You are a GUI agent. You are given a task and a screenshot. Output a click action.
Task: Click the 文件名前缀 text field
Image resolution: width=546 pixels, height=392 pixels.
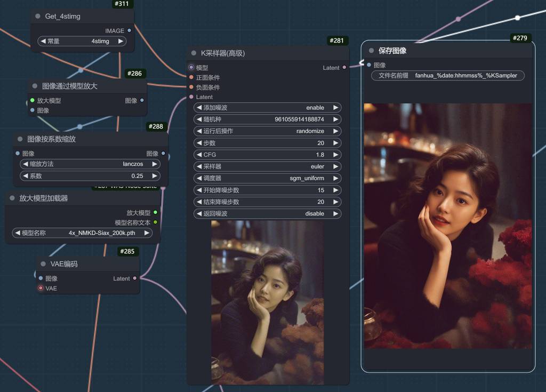pyautogui.click(x=448, y=76)
